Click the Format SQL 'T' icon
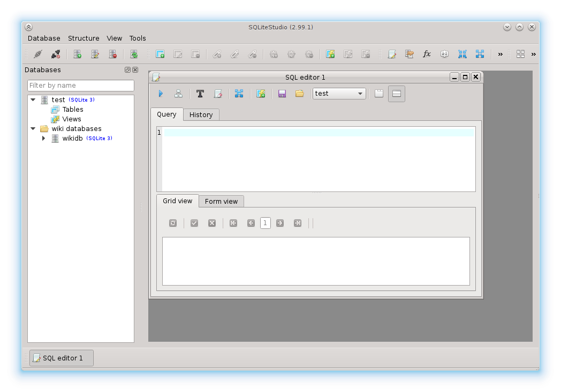Screen dimensions: 561x392 pos(200,94)
